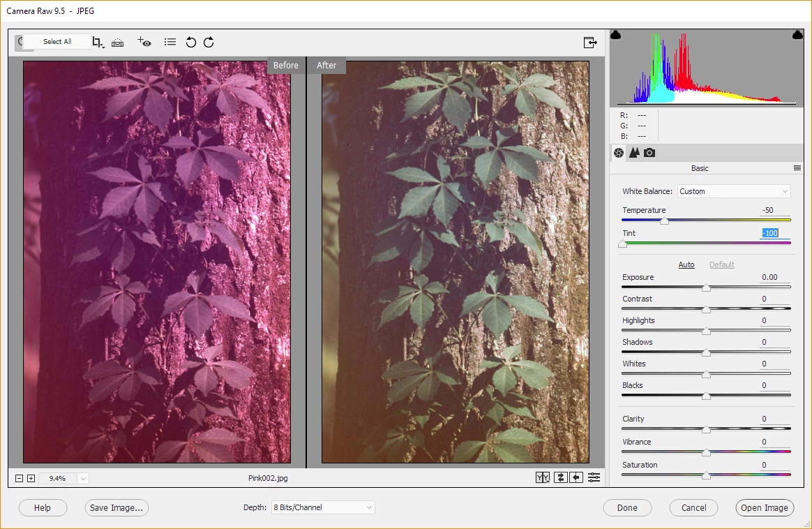Screen dimensions: 812x529
Task: Zoom in with the plus button
Action: (31, 478)
